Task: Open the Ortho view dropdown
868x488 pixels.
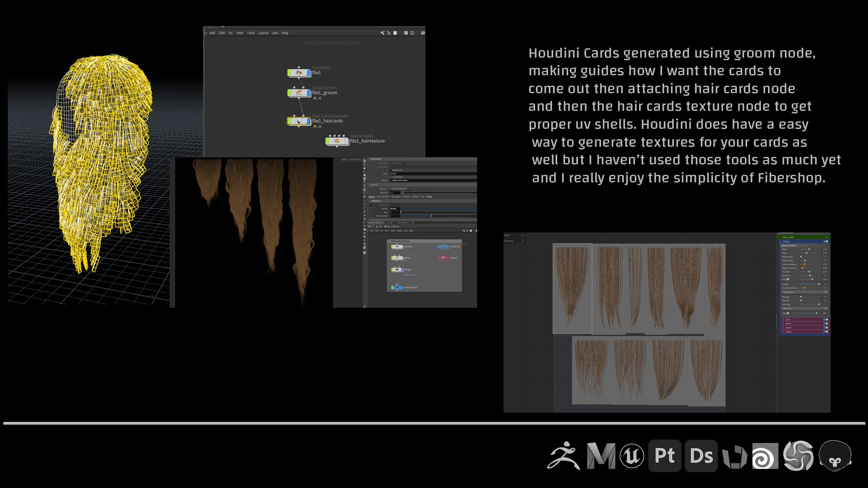Action: [344, 160]
